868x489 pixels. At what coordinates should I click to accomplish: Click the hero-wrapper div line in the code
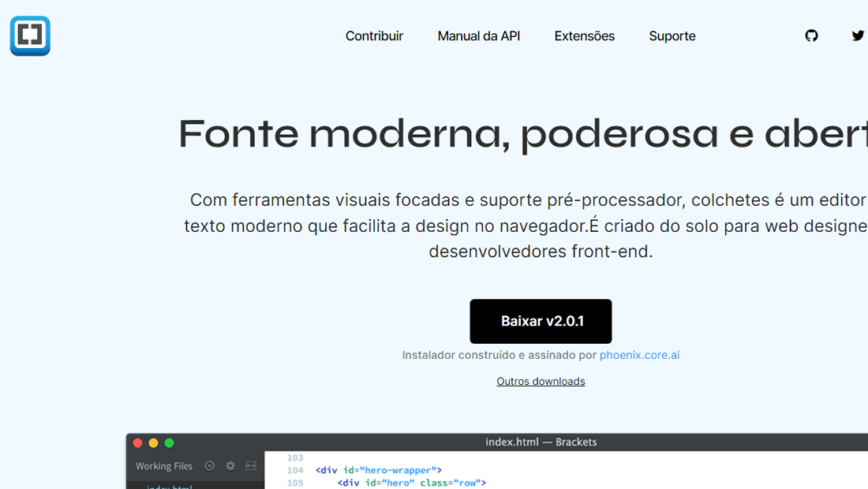[x=379, y=470]
